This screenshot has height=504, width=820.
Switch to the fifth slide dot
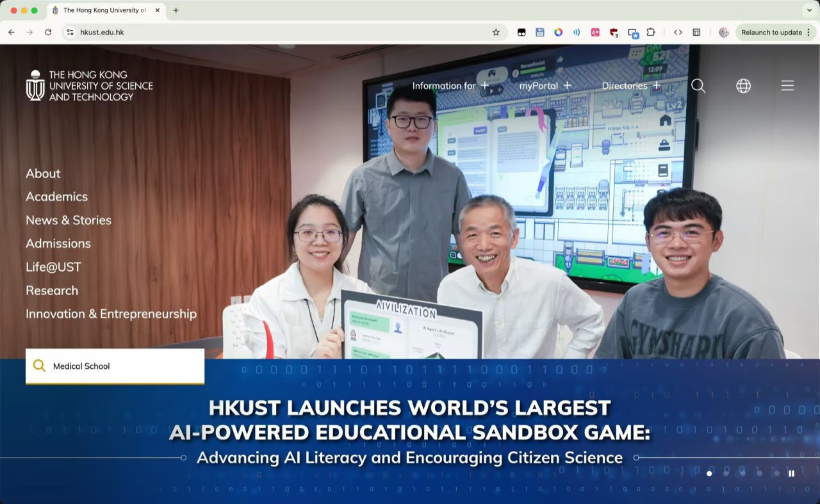pos(776,473)
